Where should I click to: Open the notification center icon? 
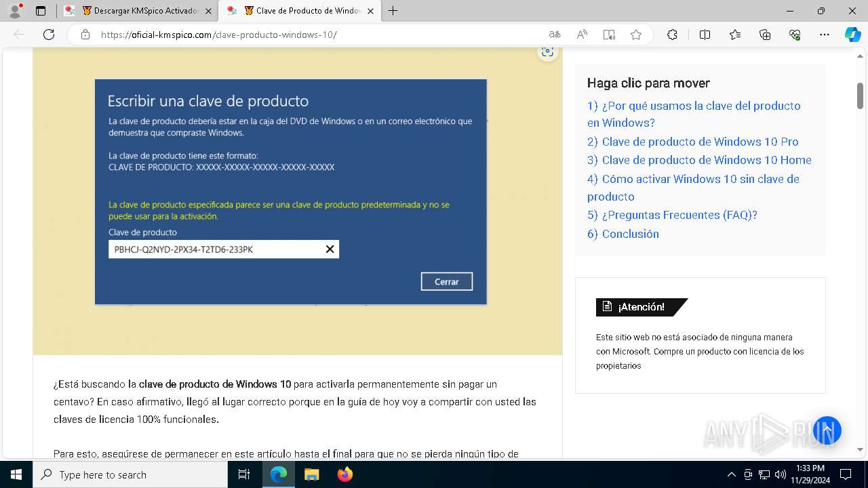[x=846, y=474]
